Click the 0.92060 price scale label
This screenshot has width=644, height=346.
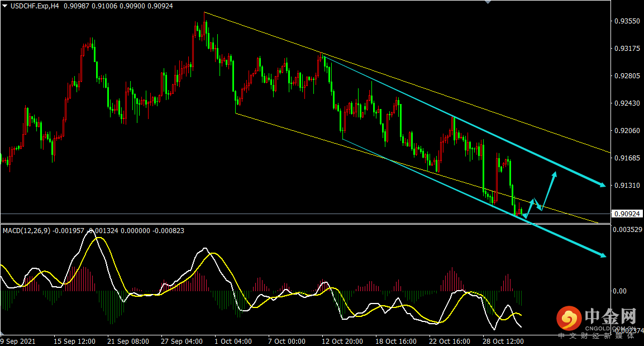coord(627,131)
